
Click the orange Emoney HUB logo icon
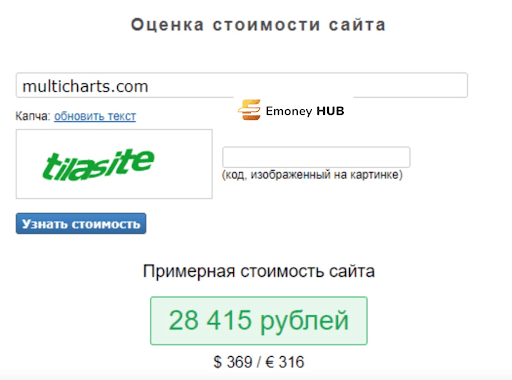pyautogui.click(x=249, y=110)
